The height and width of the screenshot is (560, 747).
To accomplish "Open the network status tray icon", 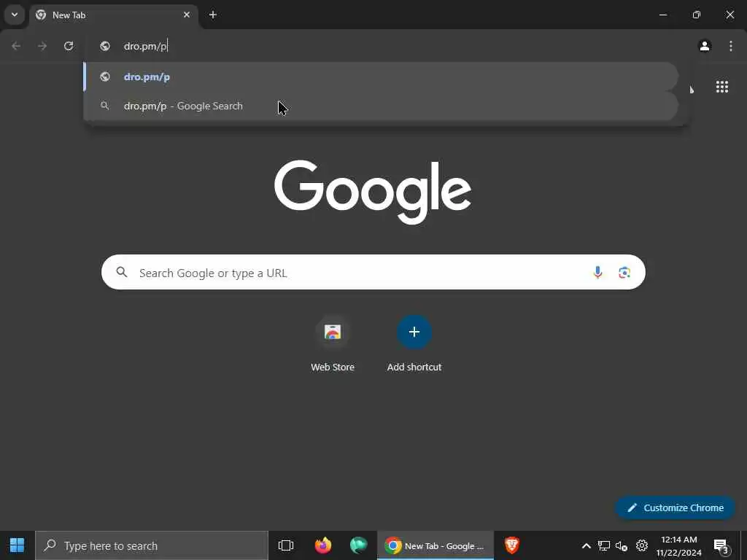I will (x=604, y=545).
